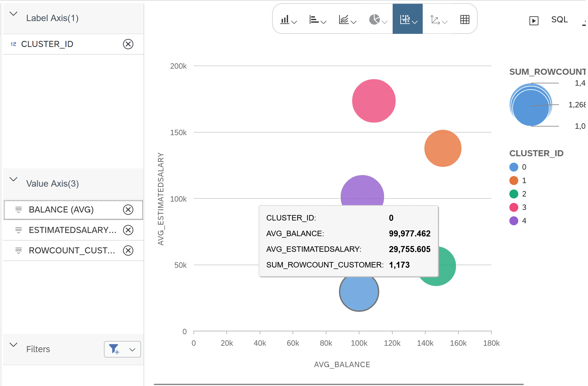This screenshot has width=588, height=386.
Task: Collapse the Value Axis section
Action: pyautogui.click(x=13, y=179)
